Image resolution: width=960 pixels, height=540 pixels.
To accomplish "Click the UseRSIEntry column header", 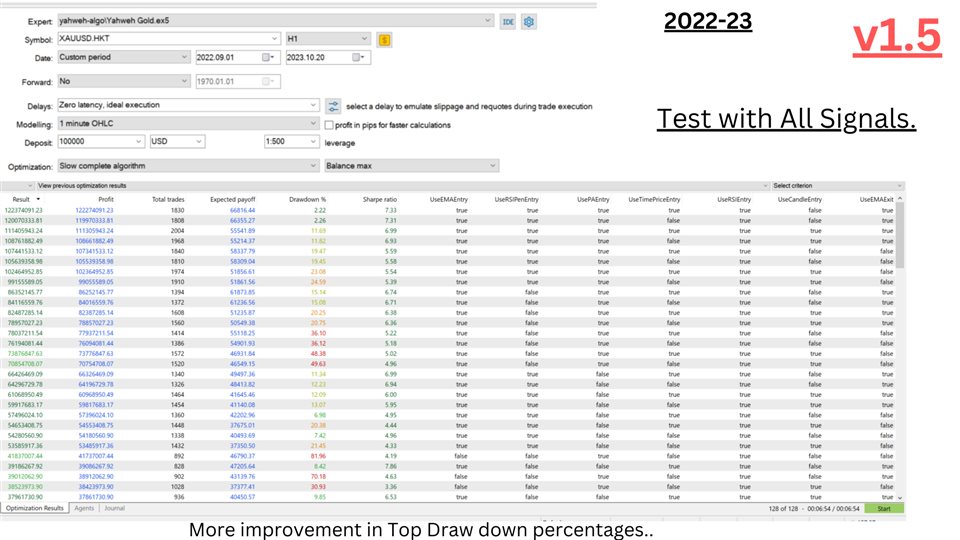I will (x=733, y=200).
